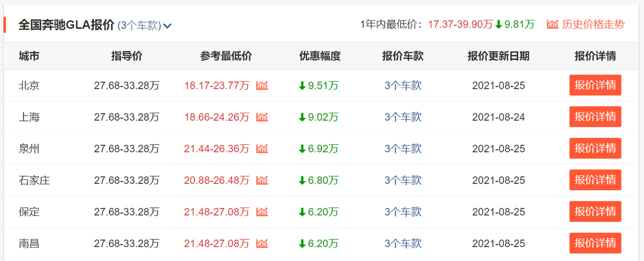Screen dimensions: 644x261
Task: Click 3个车款 link in 上海 row
Action: 403,117
